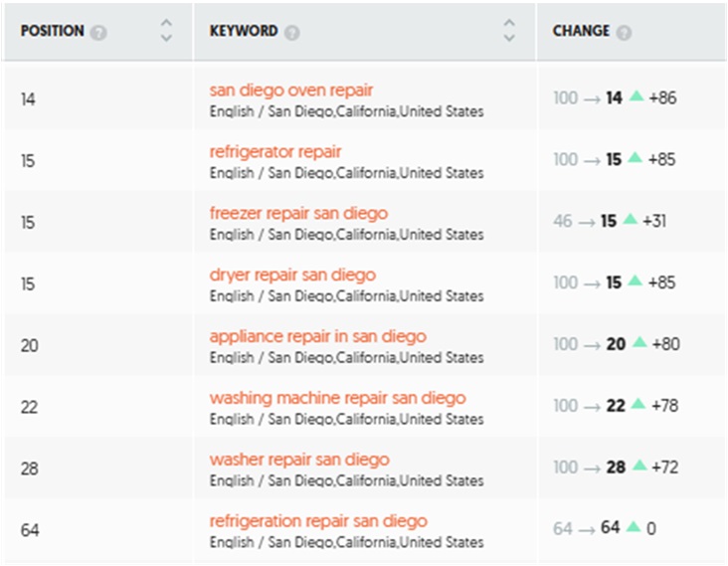Select "washer repair san diego" keyword

pyautogui.click(x=299, y=461)
